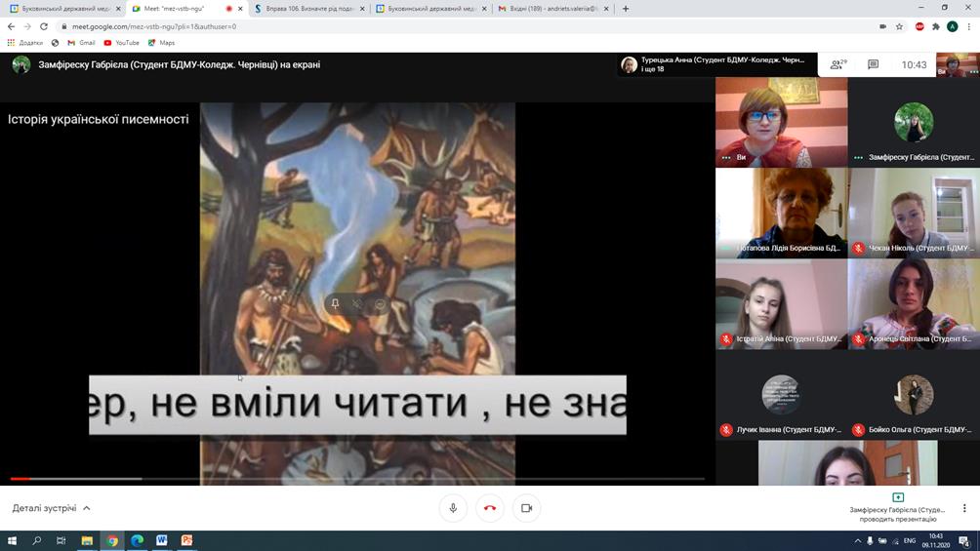Go forward in browser history
Image resolution: width=980 pixels, height=551 pixels.
coord(27,26)
